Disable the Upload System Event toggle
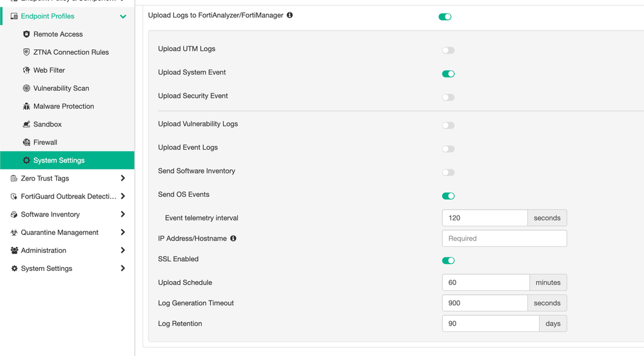The width and height of the screenshot is (644, 356). pyautogui.click(x=448, y=74)
